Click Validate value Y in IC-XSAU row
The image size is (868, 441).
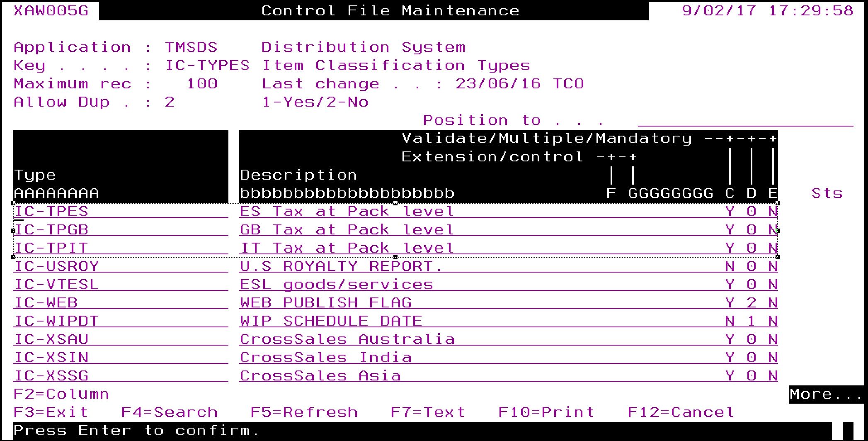730,339
